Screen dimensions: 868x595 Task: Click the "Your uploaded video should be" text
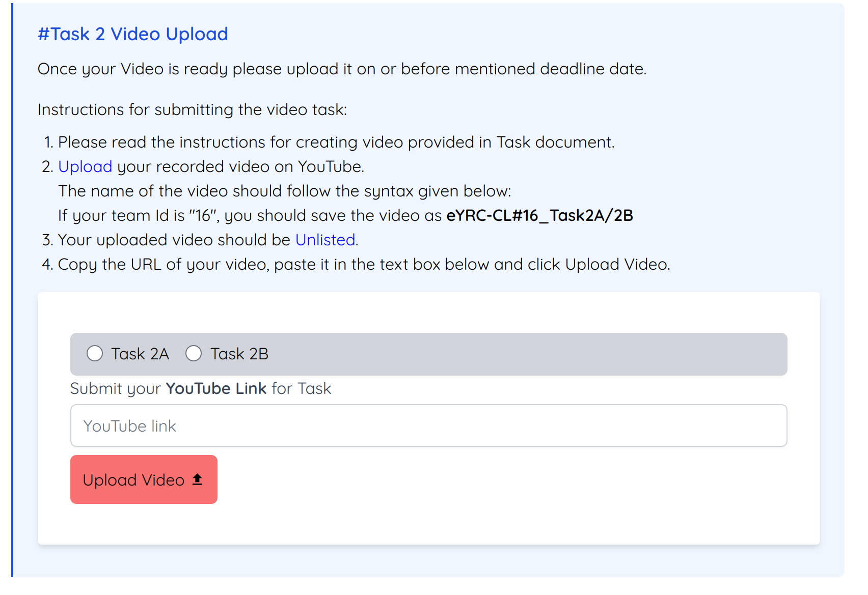click(x=174, y=240)
